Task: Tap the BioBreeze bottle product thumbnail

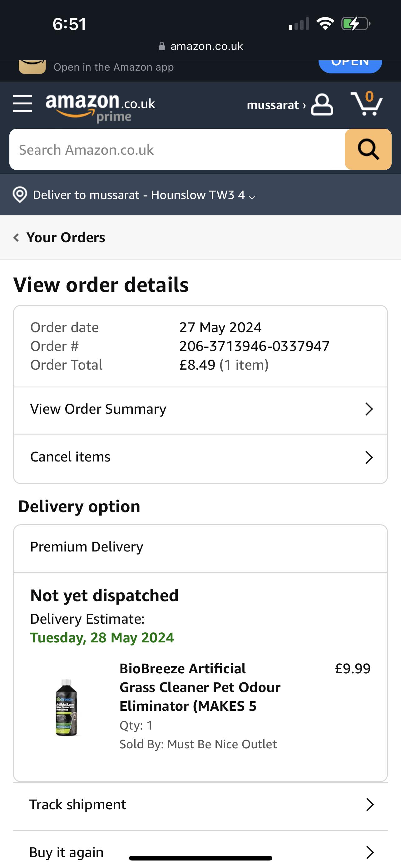Action: 66,707
